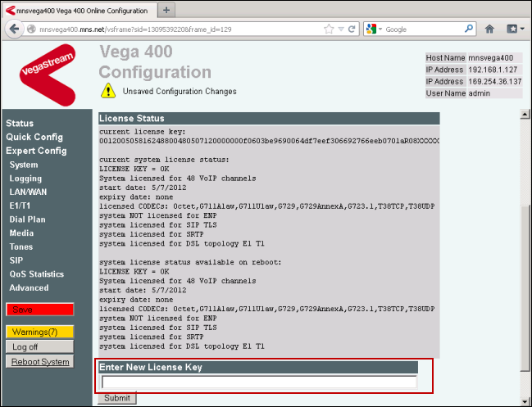Click the search magnifier icon
The image size is (532, 407).
pos(469,29)
